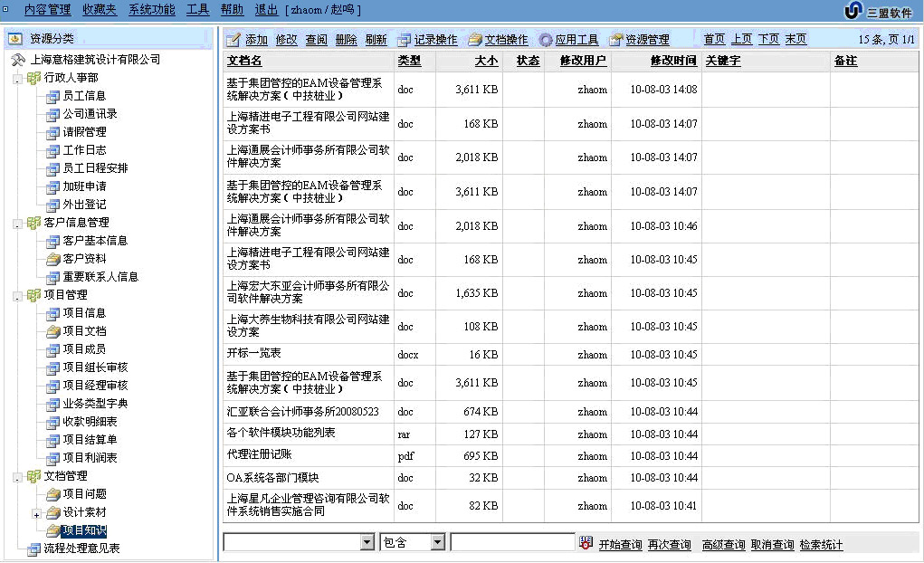Click the 客户信息管理 group icon
Viewport: 924px width, 563px height.
pos(33,223)
